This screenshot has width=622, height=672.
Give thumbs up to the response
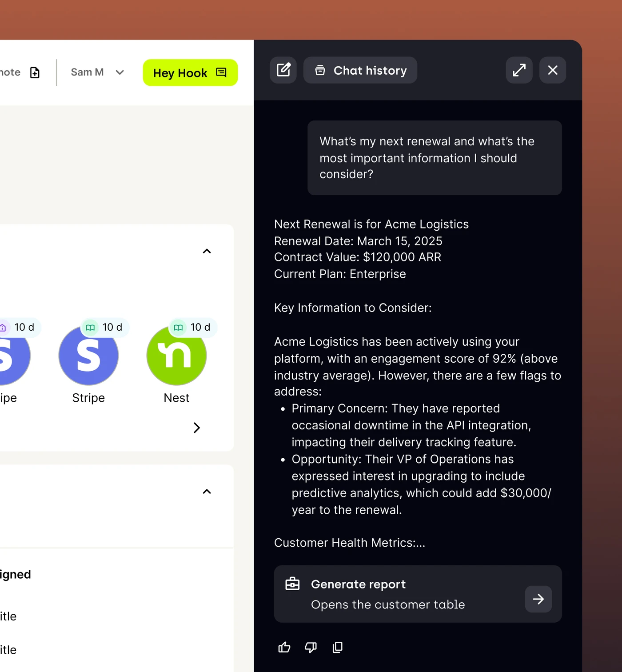[284, 647]
